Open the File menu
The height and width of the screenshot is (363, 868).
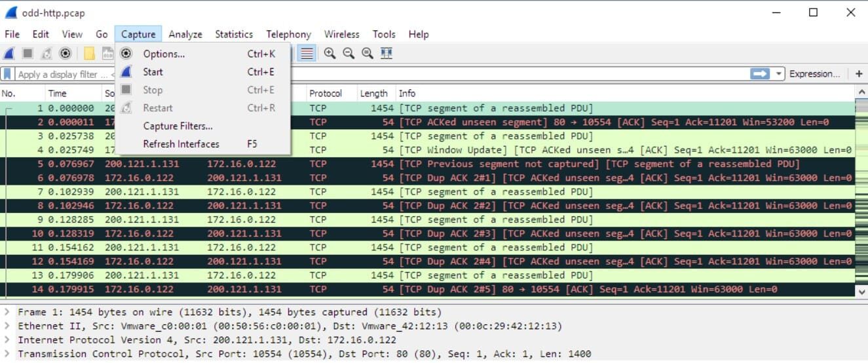click(12, 34)
